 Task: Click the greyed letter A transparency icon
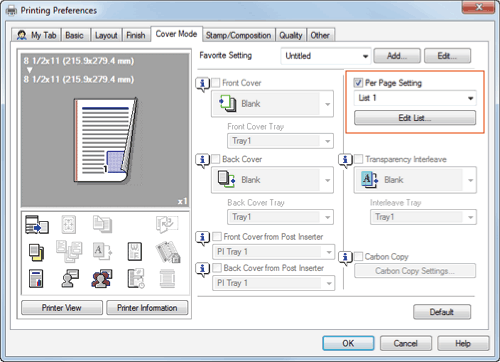[x=102, y=252]
